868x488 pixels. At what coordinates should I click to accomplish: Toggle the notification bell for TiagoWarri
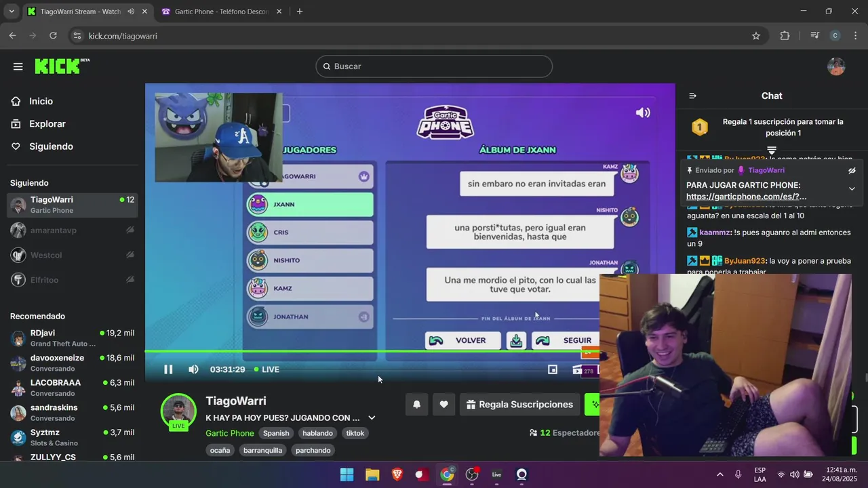[417, 405]
